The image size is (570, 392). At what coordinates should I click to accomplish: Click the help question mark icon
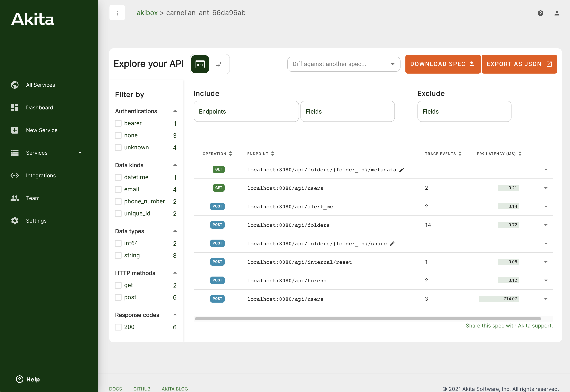coord(540,13)
